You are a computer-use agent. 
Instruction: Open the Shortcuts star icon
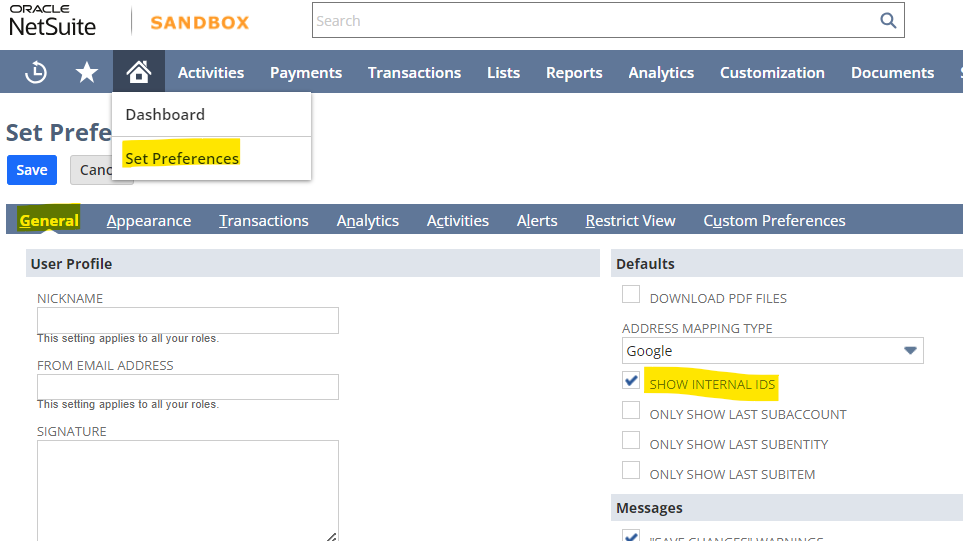[x=88, y=72]
